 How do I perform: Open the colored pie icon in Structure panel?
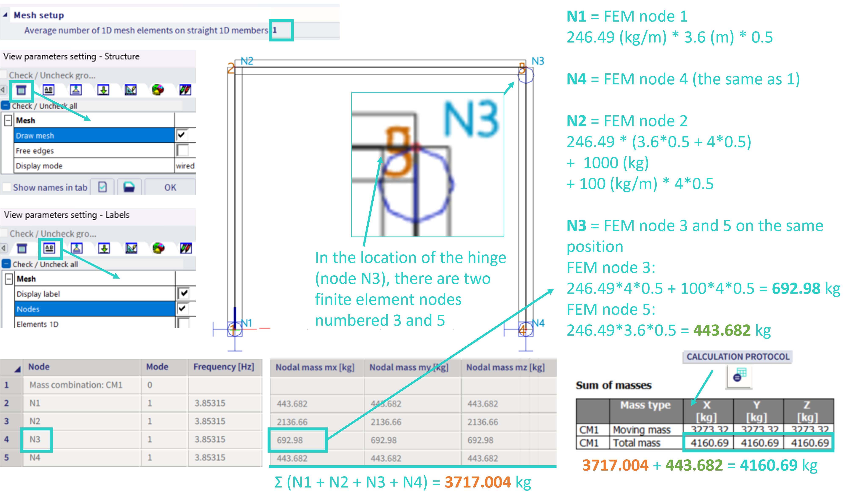[x=158, y=90]
